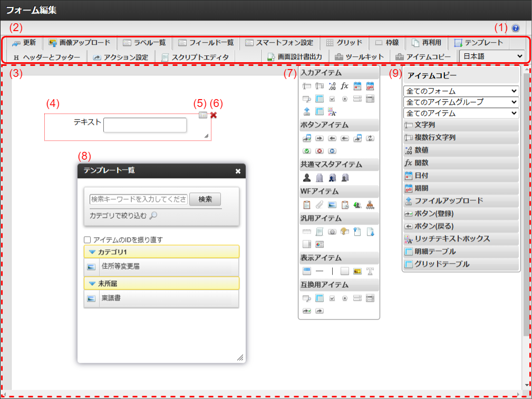532x399 pixels.
Task: Enable the reassign item IDs checkbox
Action: (x=88, y=239)
